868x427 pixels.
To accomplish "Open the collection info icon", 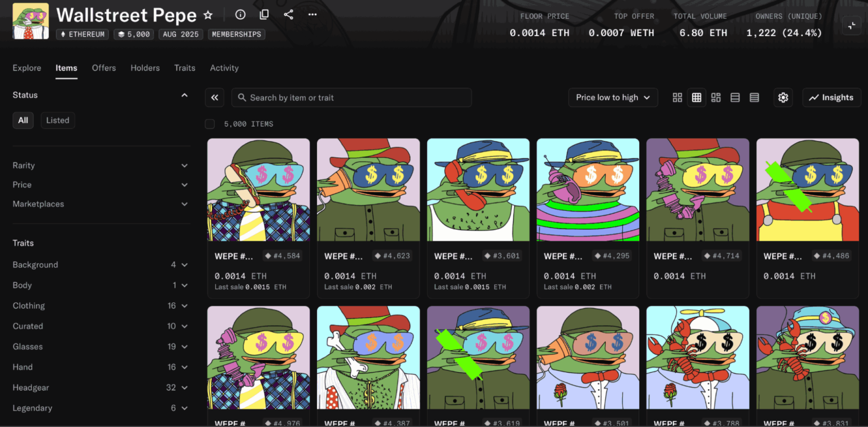I will point(240,15).
